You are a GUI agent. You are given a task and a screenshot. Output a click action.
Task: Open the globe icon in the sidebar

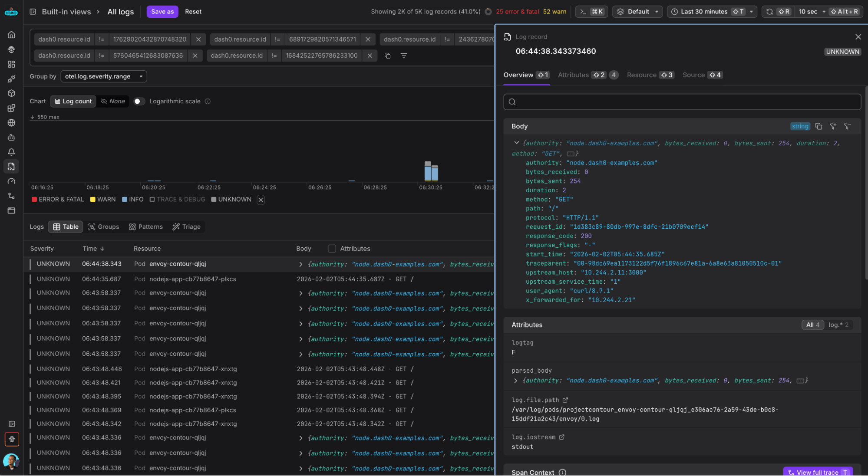click(x=12, y=123)
